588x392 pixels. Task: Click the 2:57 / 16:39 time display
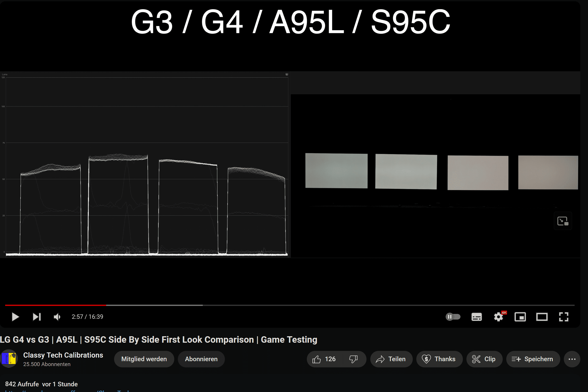point(87,317)
